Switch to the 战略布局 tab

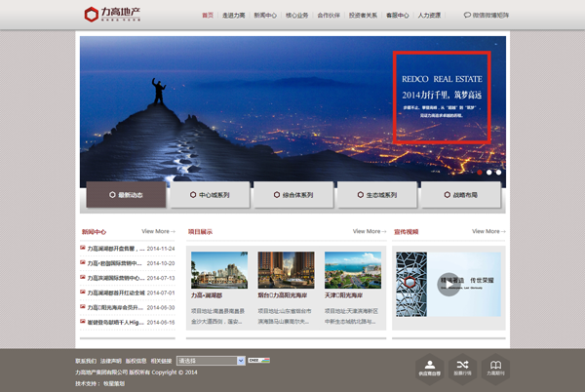click(461, 195)
